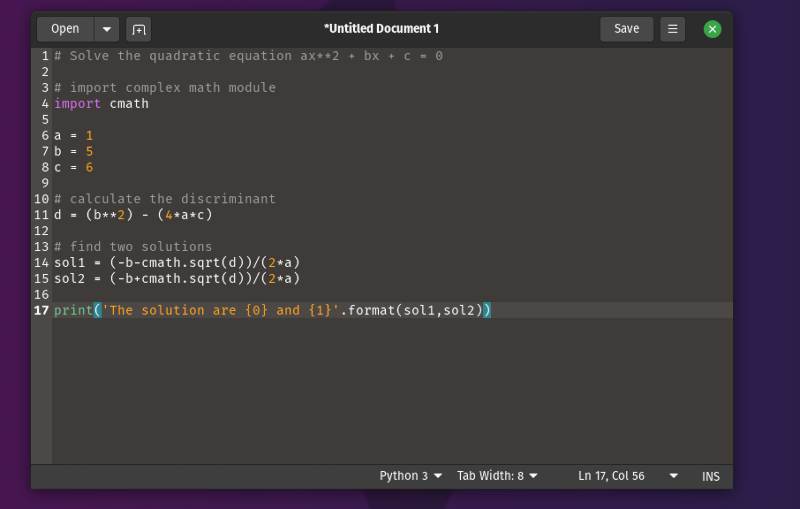The image size is (800, 509).
Task: Click the '# import complex math module' comment
Action: 165,88
